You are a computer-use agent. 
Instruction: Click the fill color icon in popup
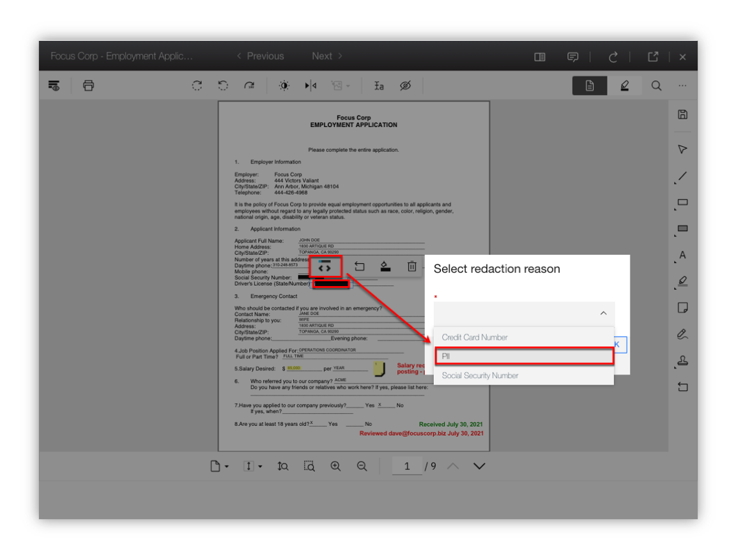pos(385,266)
